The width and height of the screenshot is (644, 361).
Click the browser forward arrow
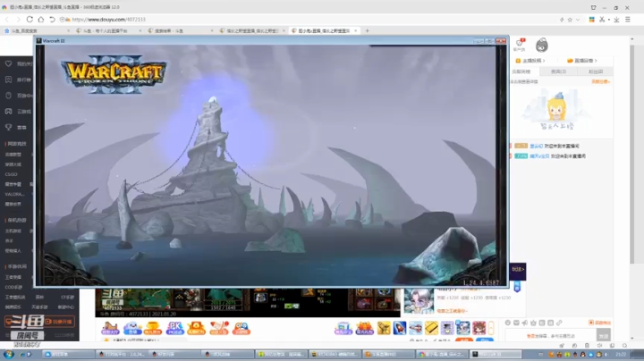18,20
